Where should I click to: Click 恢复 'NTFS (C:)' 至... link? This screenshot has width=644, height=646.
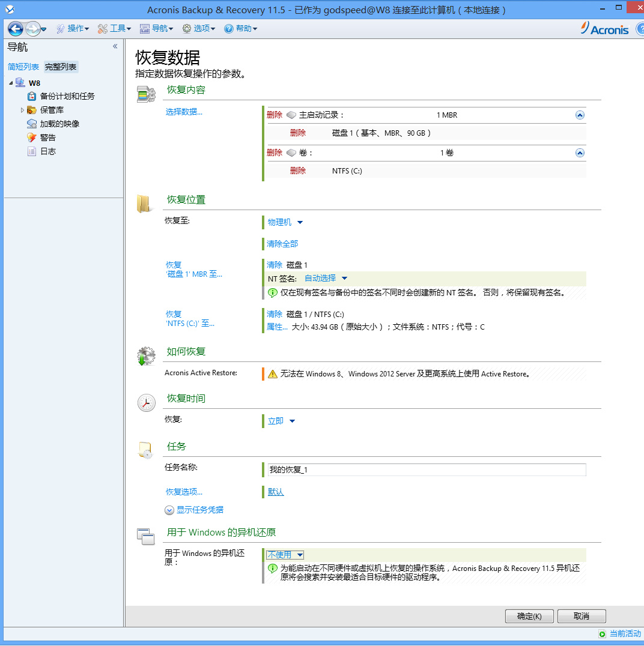click(x=190, y=319)
